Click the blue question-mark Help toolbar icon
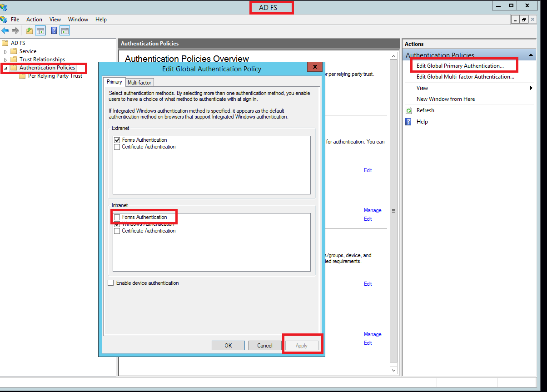Image resolution: width=547 pixels, height=392 pixels. click(54, 30)
